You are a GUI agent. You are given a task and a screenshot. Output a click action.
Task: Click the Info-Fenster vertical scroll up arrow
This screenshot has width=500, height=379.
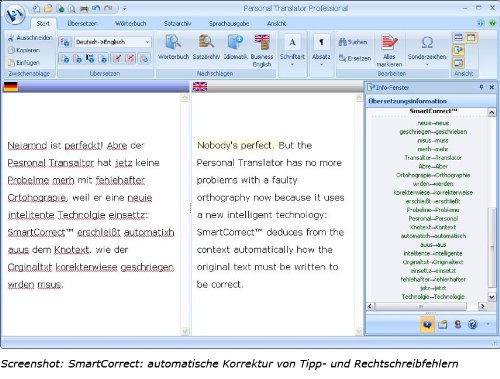pos(492,113)
